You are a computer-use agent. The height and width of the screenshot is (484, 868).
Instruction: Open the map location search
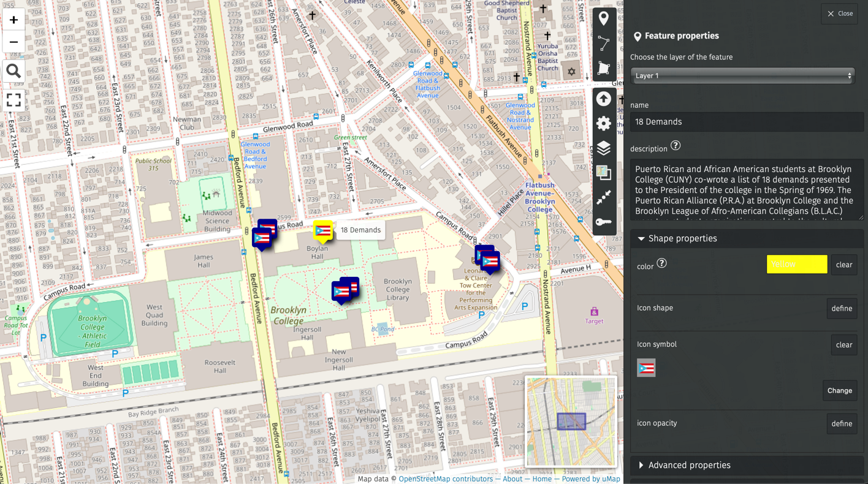(x=13, y=72)
